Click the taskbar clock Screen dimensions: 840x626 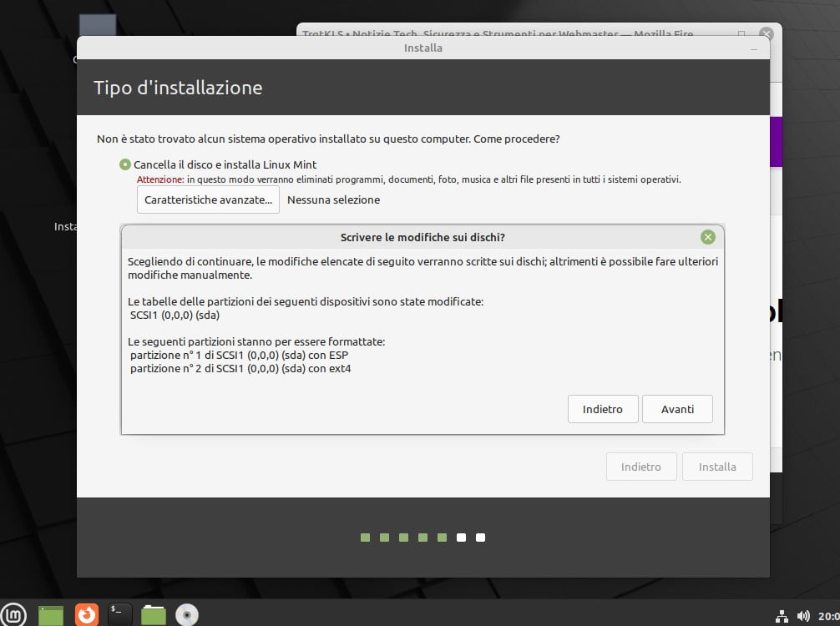tap(829, 616)
